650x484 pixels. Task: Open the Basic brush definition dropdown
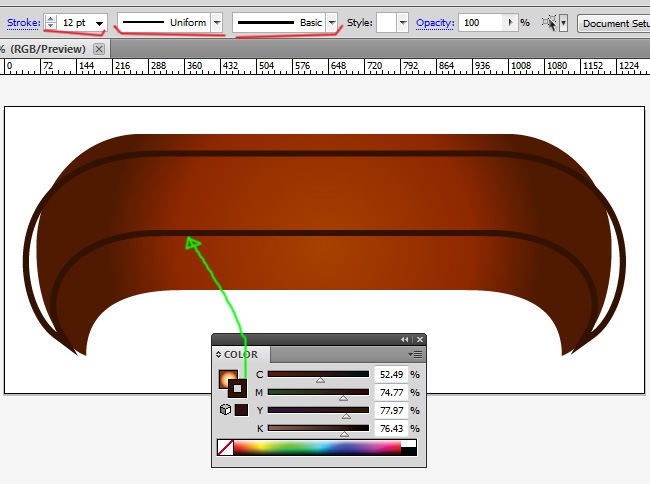click(332, 22)
